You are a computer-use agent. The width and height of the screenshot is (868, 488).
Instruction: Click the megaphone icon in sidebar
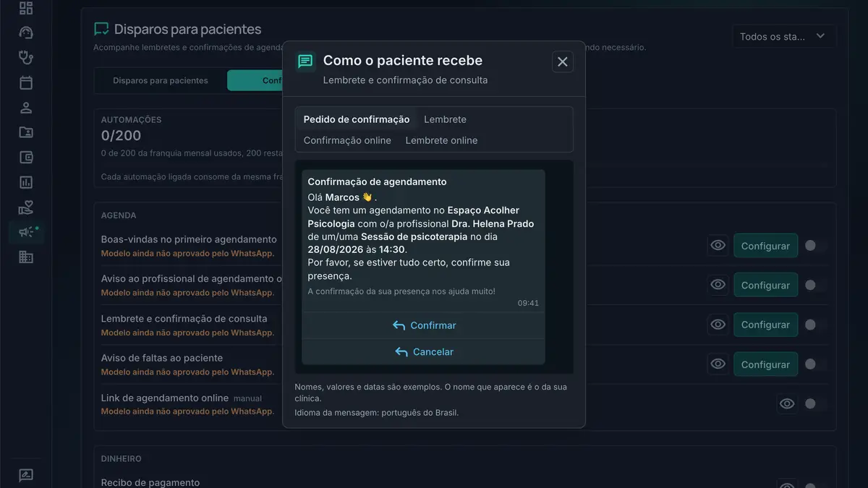26,232
